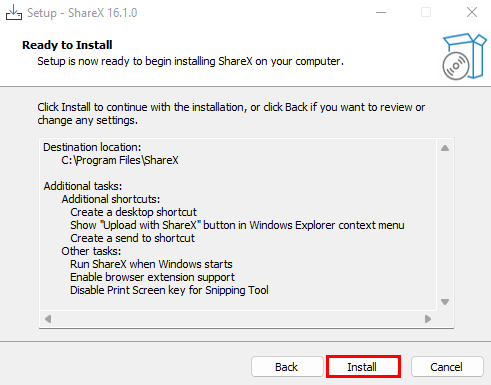Click the "Destination location:" line

tap(92, 147)
